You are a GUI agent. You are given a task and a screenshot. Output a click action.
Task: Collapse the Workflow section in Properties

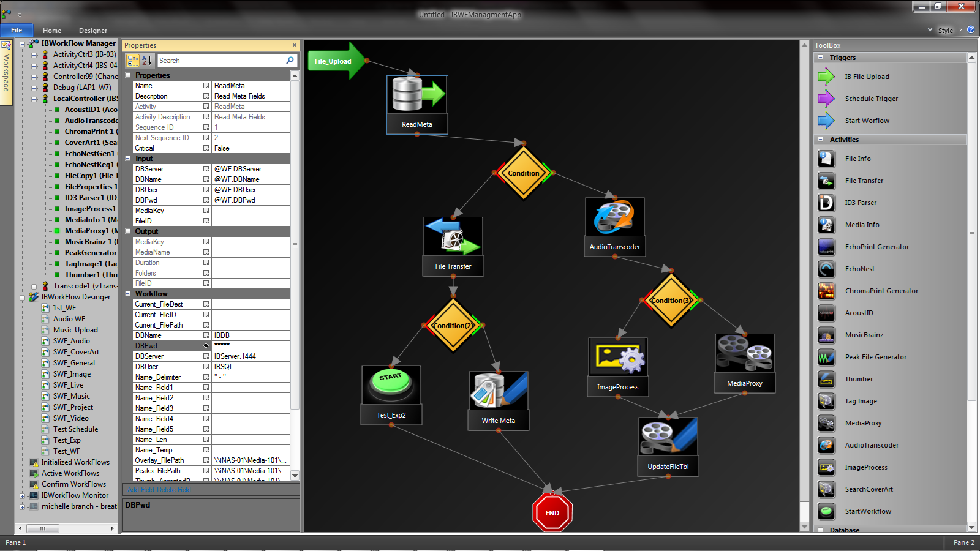pyautogui.click(x=128, y=294)
